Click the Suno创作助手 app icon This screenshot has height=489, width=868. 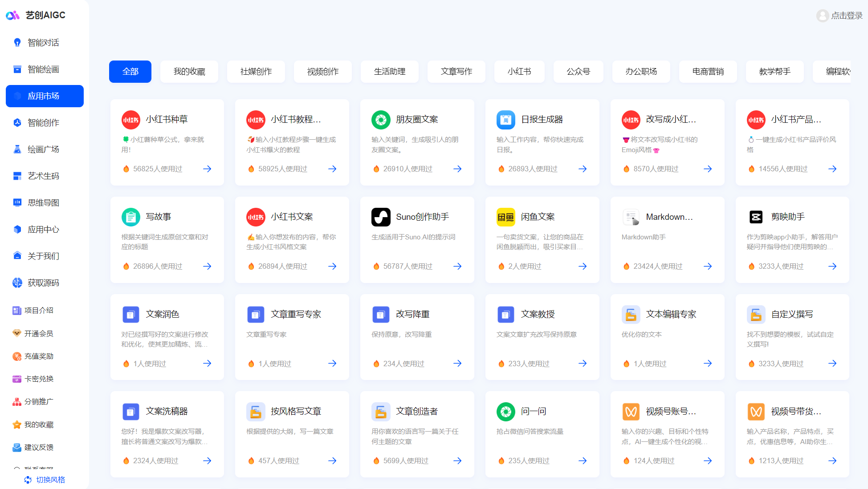(381, 217)
